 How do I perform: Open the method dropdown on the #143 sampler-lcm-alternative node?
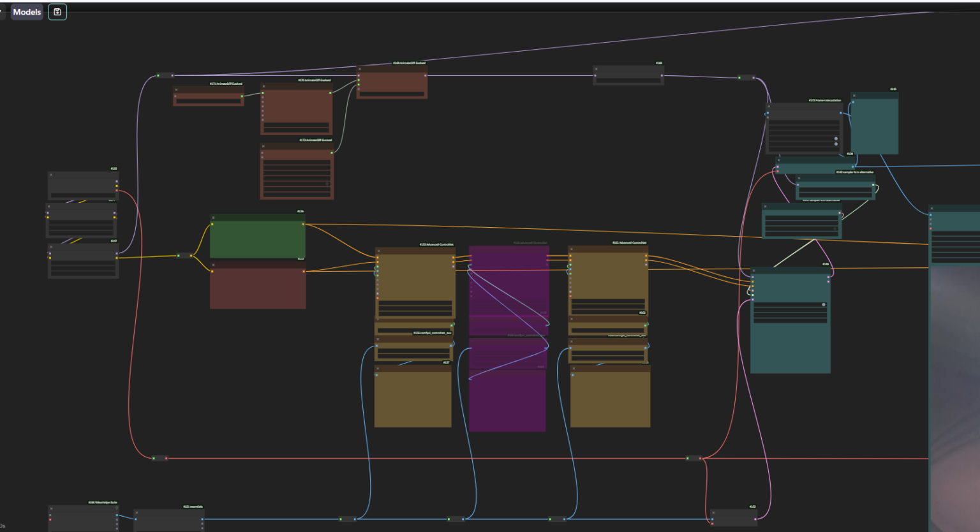(x=836, y=189)
